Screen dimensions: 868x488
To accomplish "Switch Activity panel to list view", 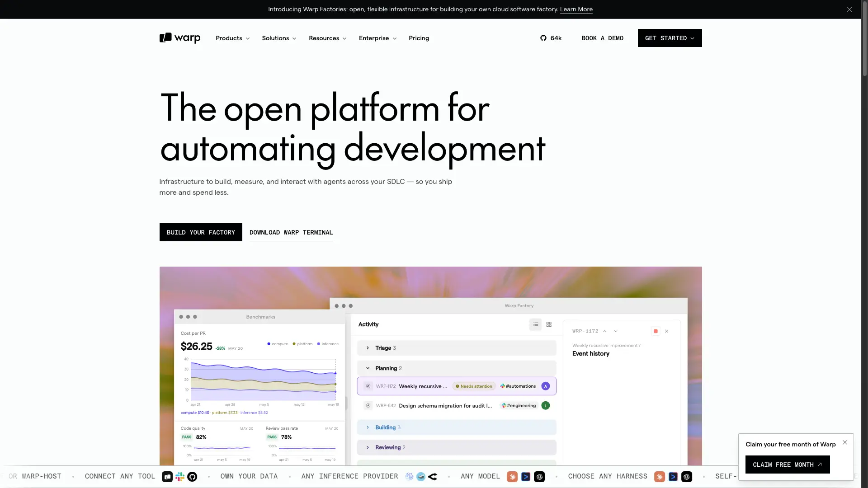I will coord(535,324).
